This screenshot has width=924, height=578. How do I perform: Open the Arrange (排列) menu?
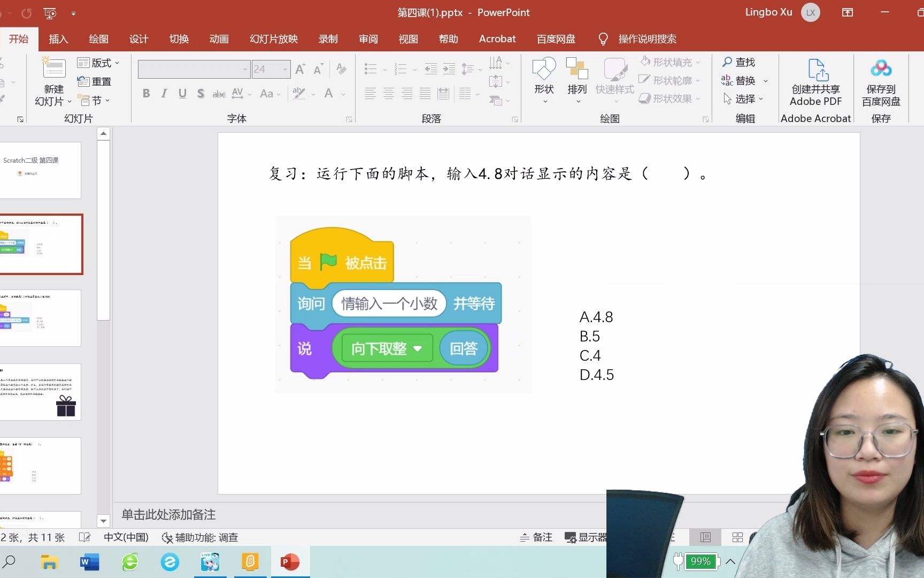coord(577,80)
